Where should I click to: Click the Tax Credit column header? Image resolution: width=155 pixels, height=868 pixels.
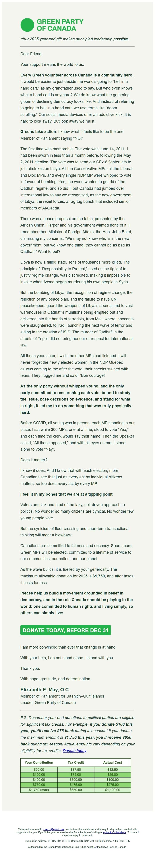[x=76, y=762]
